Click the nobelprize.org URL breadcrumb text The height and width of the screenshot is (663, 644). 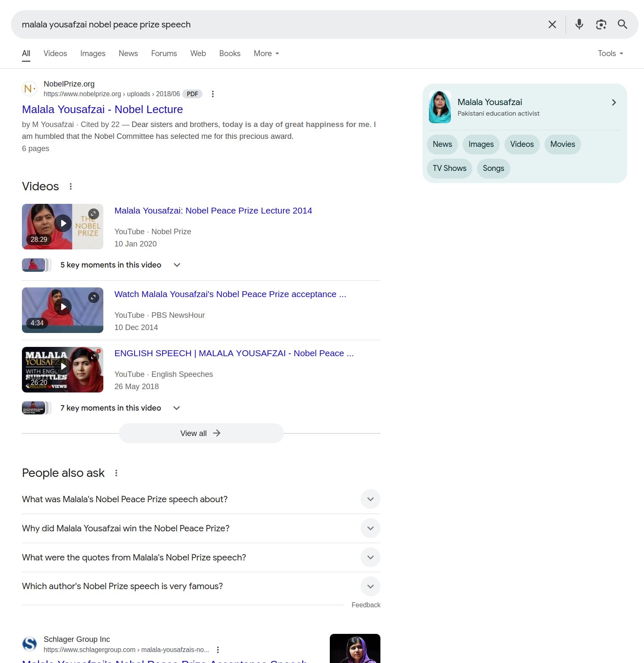point(112,94)
